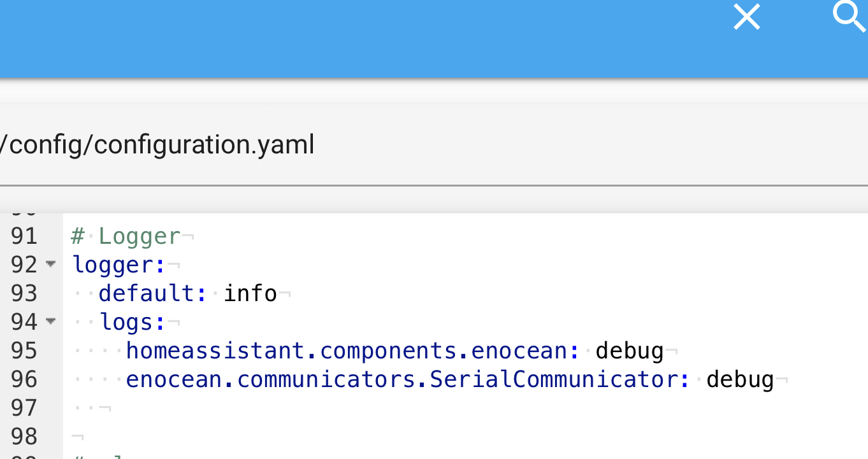
Task: Click line number 91 in gutter
Action: [x=24, y=236]
